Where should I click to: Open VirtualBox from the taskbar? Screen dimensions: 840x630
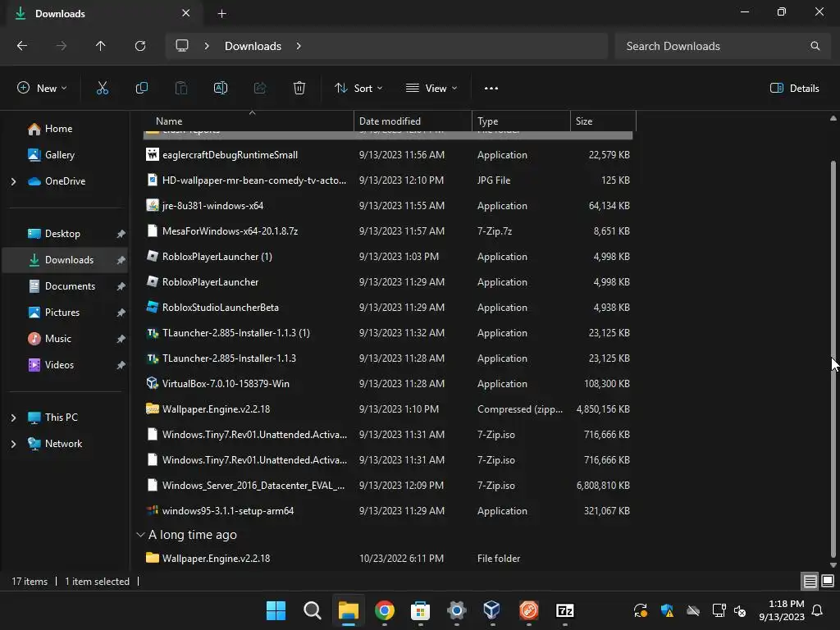492,610
